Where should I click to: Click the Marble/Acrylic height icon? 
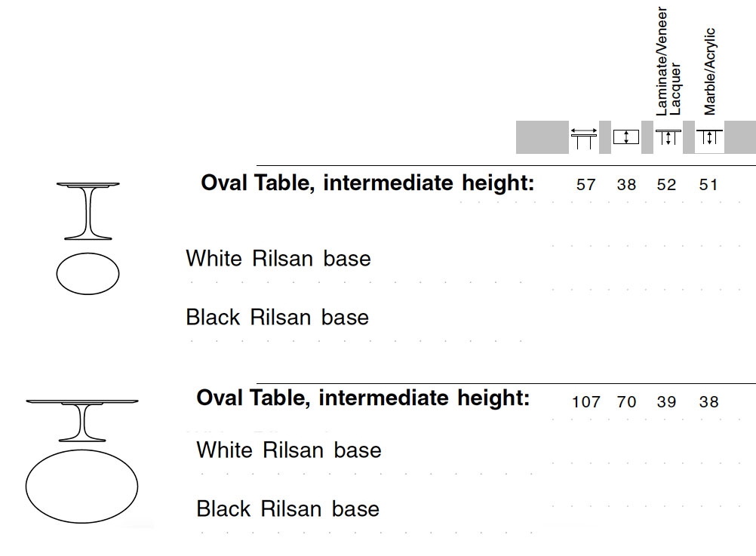710,137
